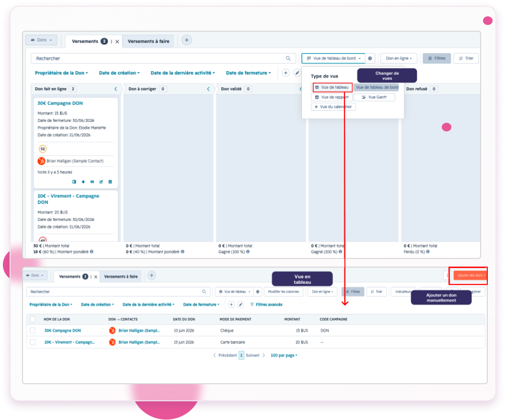Open 30€ Campagne DON card title link
This screenshot has width=506, height=420.
pos(60,103)
